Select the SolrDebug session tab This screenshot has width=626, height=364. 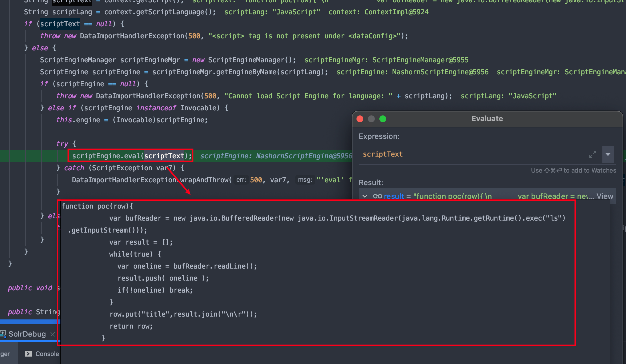tap(27, 334)
